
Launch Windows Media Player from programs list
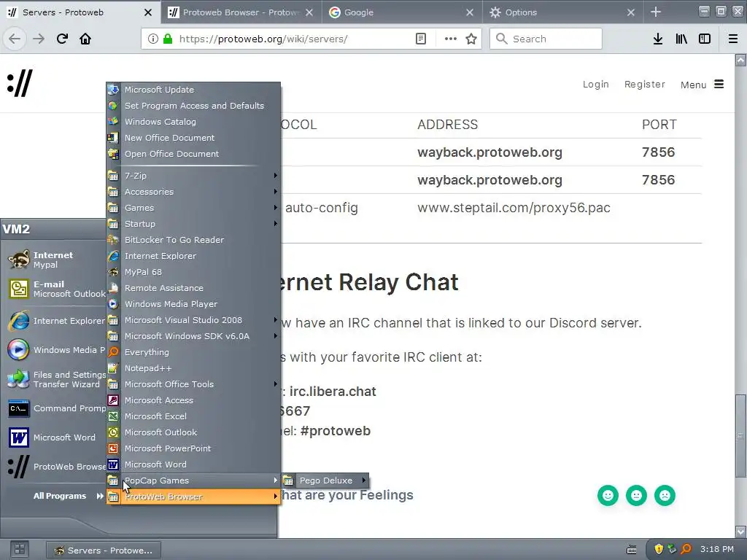(193, 304)
